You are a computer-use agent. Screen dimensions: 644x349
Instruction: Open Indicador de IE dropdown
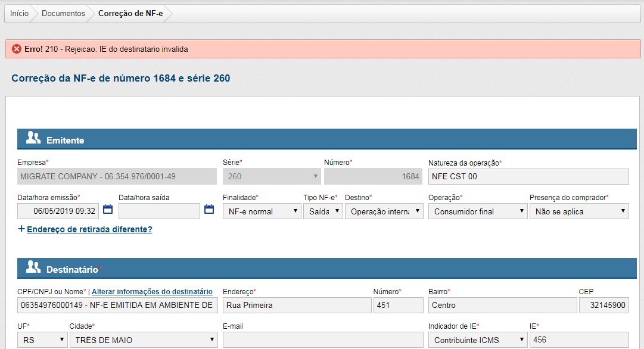tap(478, 340)
